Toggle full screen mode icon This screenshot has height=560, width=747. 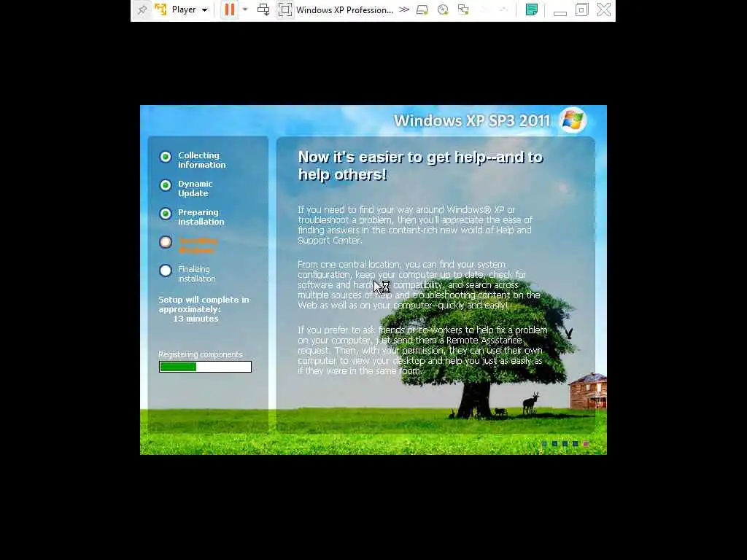point(285,9)
